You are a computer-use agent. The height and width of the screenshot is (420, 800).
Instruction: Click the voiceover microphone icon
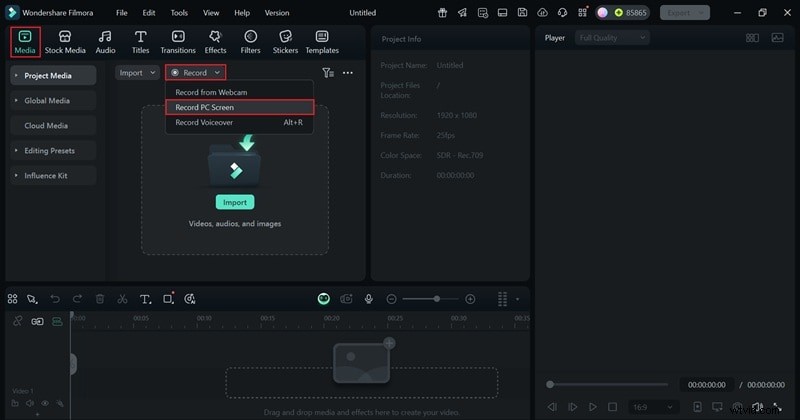pos(369,299)
